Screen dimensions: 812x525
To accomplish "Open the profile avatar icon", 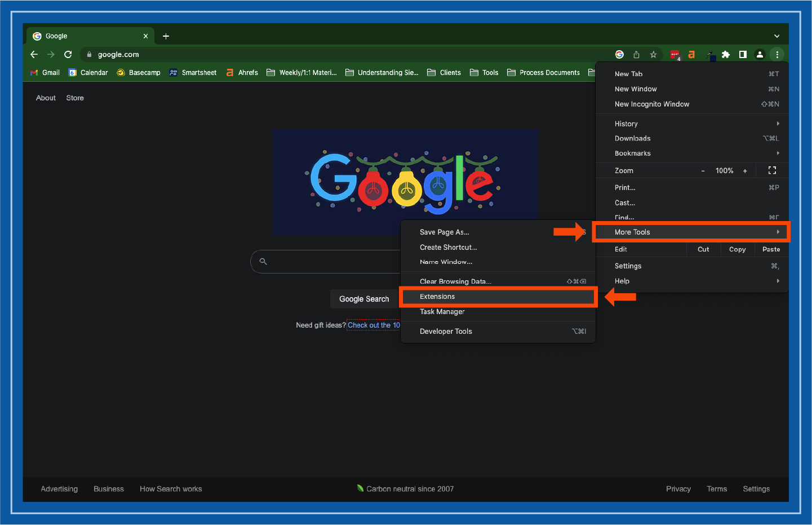I will coord(760,55).
